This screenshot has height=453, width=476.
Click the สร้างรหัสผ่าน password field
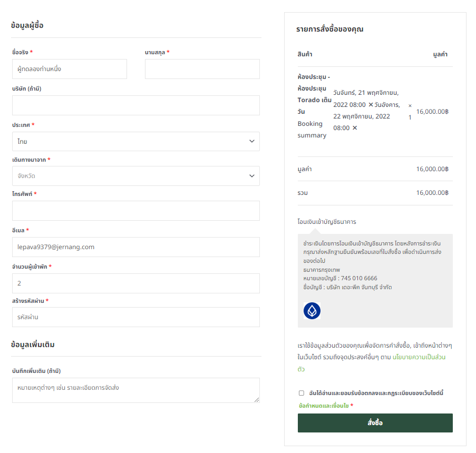click(135, 317)
